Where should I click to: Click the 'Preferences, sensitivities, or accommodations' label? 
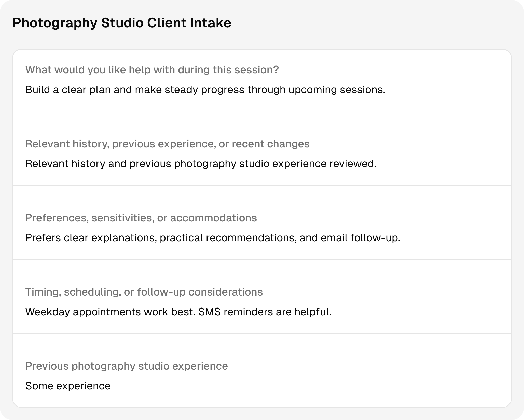[141, 218]
